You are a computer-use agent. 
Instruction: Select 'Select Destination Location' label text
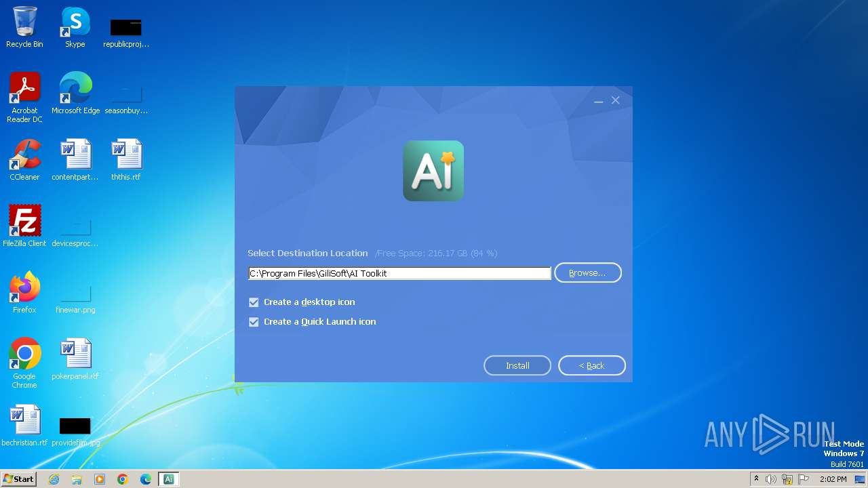308,253
